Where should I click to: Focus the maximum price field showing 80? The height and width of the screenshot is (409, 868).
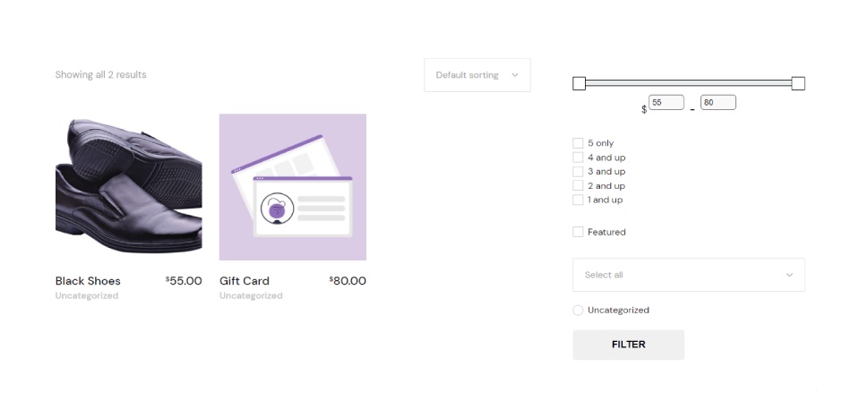click(718, 102)
